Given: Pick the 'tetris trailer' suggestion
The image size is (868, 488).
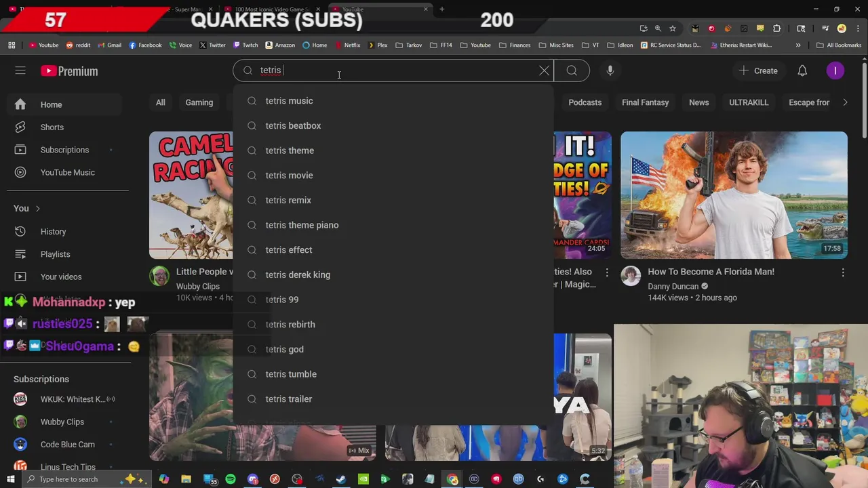Looking at the screenshot, I should (x=393, y=399).
